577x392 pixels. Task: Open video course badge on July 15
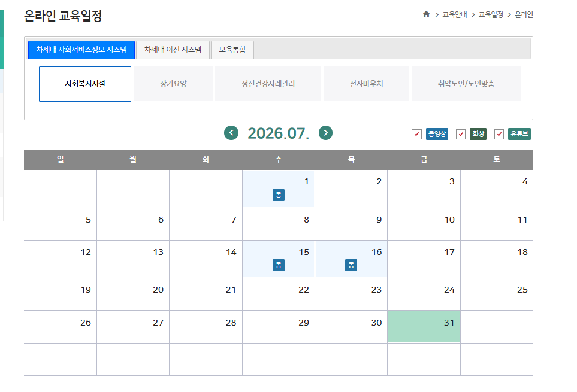279,265
